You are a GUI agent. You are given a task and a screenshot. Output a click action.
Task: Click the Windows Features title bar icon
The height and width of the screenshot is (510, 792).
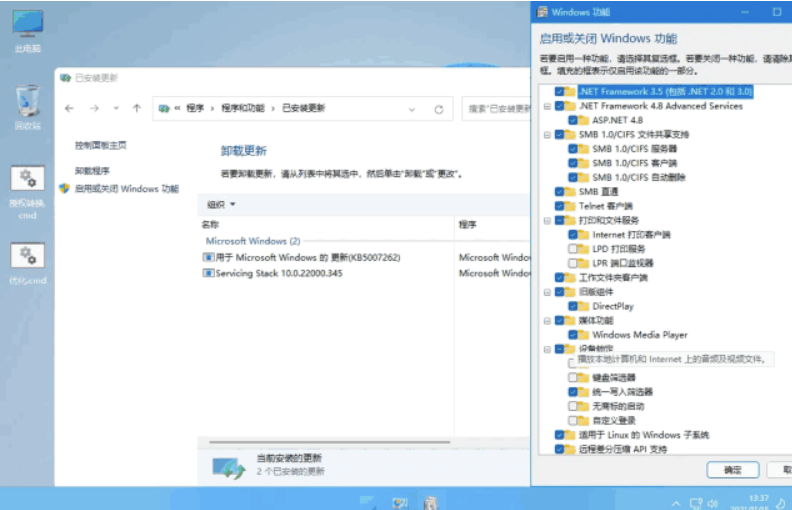tap(542, 12)
